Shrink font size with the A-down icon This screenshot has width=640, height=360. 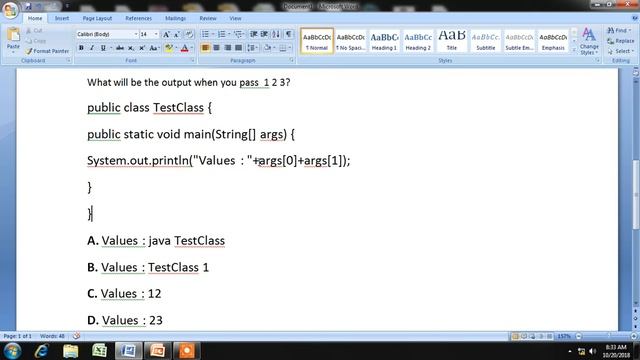177,35
